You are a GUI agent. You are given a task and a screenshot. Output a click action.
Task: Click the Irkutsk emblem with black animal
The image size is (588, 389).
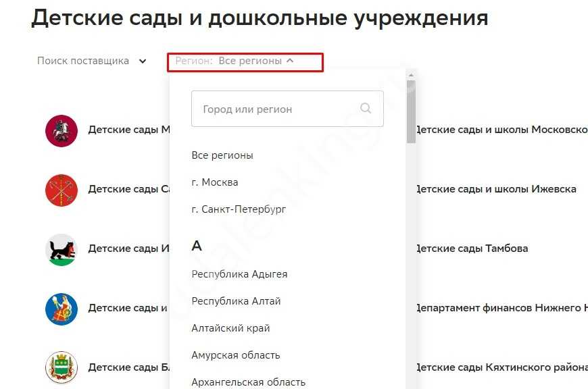[x=62, y=249]
